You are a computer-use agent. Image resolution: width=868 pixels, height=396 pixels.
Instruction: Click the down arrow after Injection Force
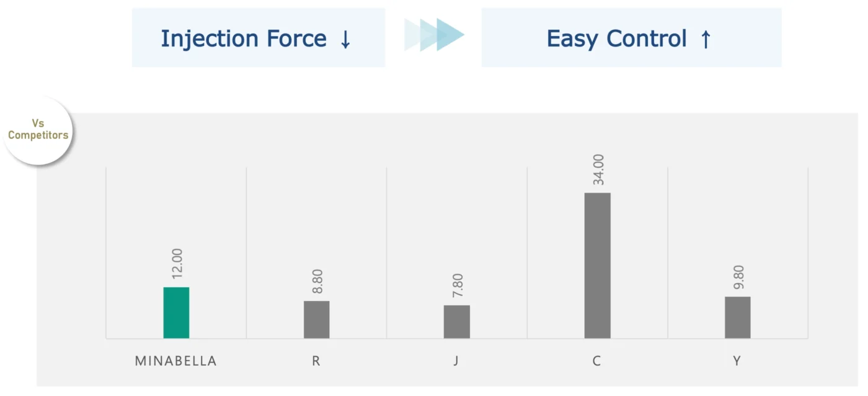click(345, 39)
